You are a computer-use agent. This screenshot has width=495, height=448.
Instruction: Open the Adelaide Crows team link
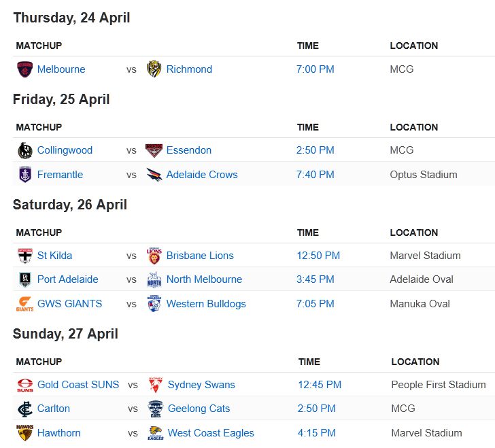pos(202,175)
